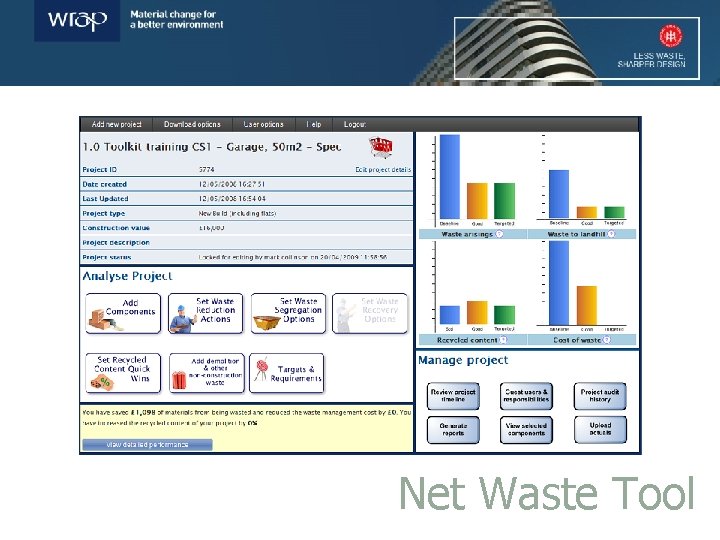The width and height of the screenshot is (720, 540).
Task: Open User options menu
Action: click(264, 124)
